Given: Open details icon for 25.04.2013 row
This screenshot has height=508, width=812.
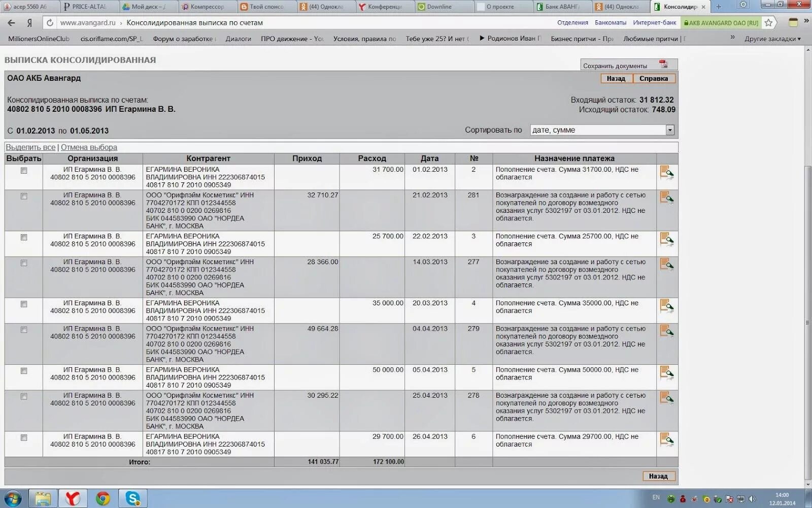Looking at the screenshot, I should tap(666, 399).
